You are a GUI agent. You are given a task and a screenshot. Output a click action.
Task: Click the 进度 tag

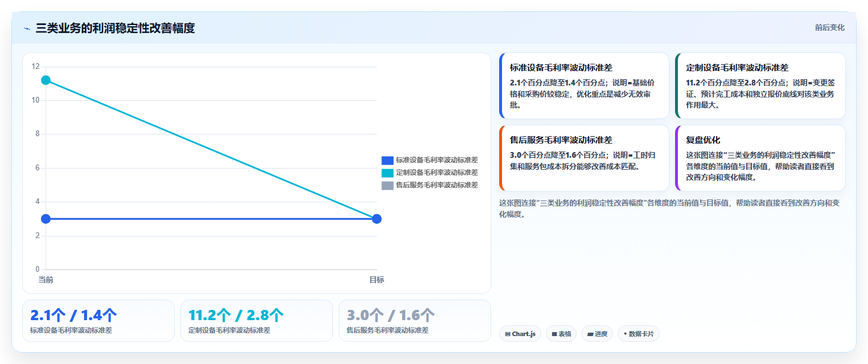click(x=597, y=334)
